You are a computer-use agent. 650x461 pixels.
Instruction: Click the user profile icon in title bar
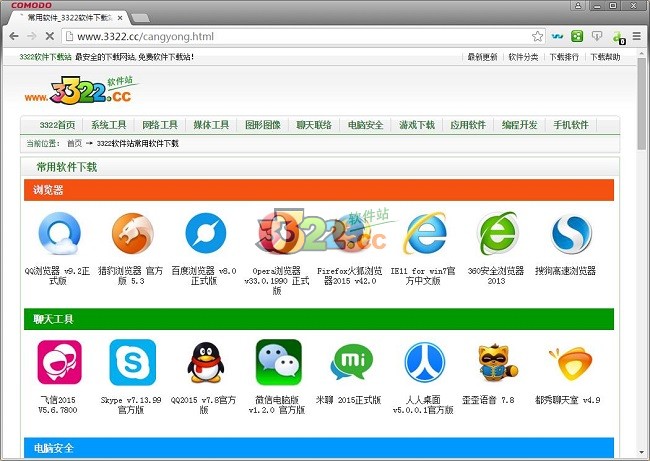[x=578, y=5]
